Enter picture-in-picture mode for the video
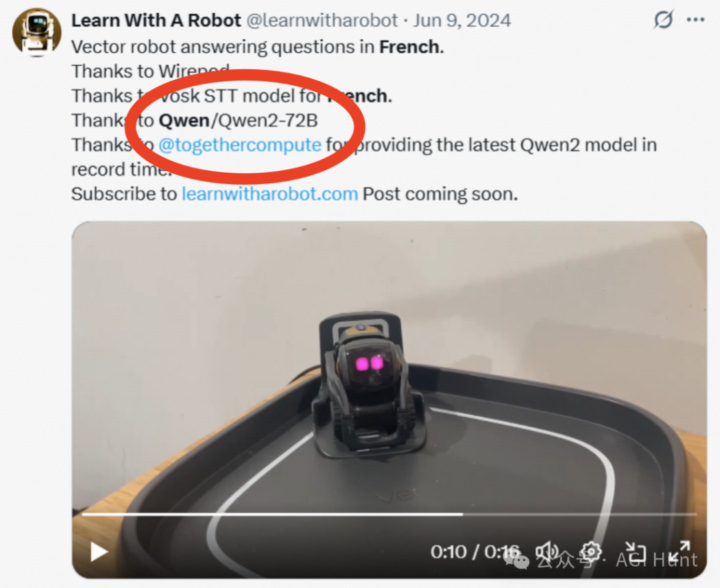The width and height of the screenshot is (720, 588). pyautogui.click(x=636, y=552)
